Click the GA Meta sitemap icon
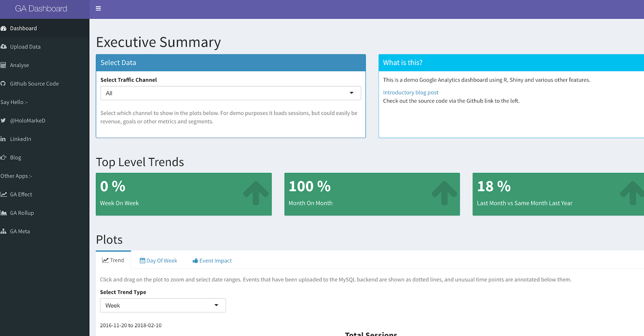644x336 pixels. 3,232
